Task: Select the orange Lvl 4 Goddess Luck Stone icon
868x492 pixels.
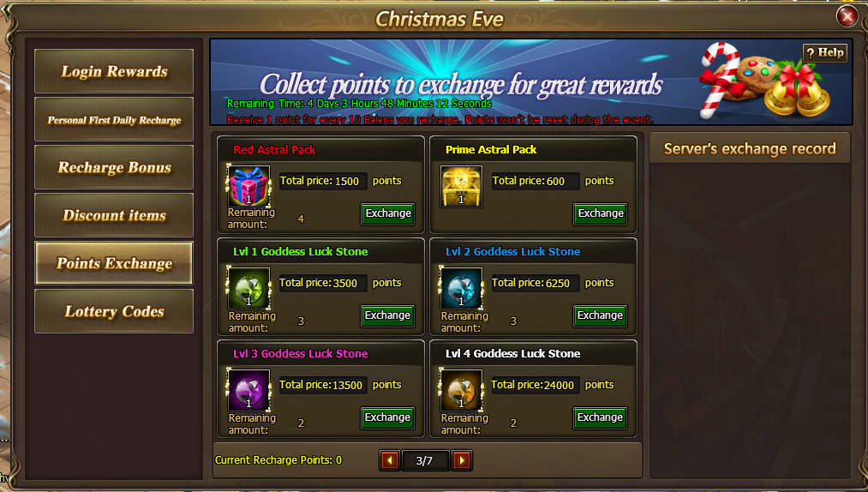Action: (x=461, y=390)
